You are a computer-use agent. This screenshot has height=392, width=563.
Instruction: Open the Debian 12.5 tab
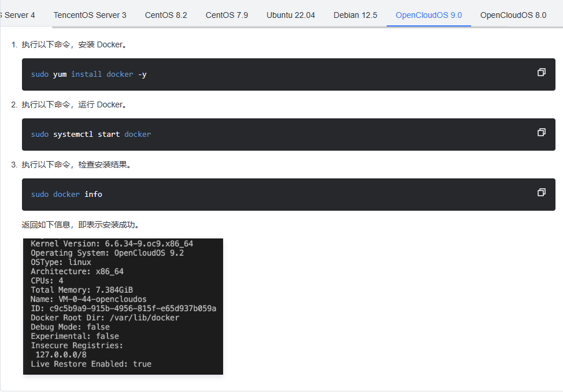[x=355, y=15]
